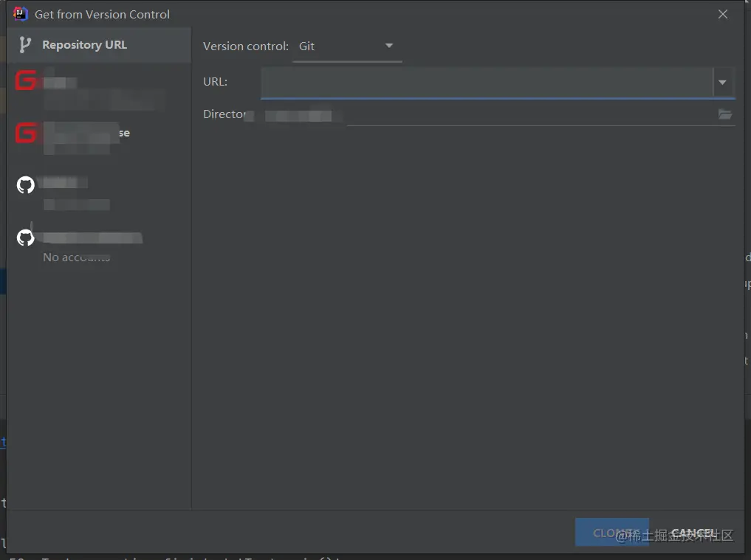Click the Clone button

[611, 532]
